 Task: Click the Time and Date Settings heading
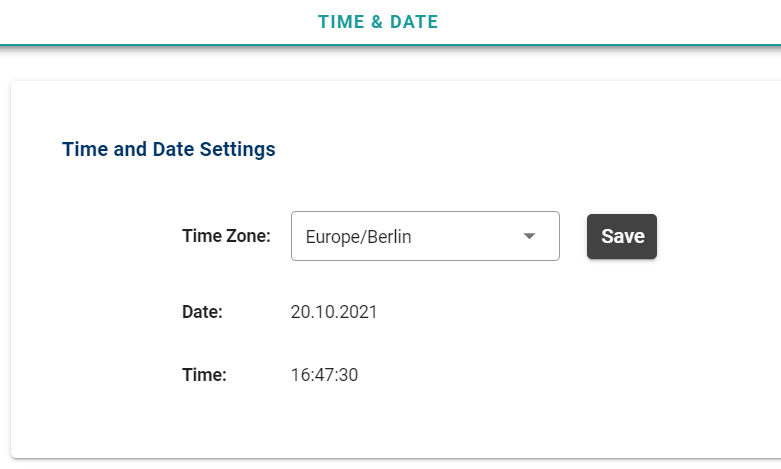tap(169, 150)
